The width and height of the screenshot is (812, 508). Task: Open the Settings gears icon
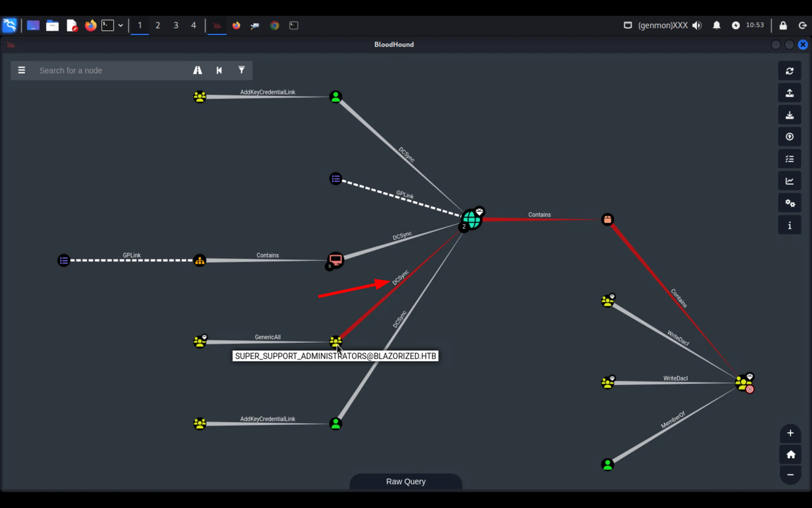[789, 203]
